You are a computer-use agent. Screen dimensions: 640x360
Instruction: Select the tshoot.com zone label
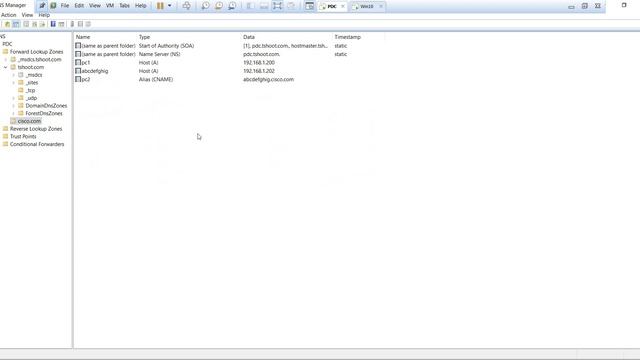pyautogui.click(x=31, y=67)
